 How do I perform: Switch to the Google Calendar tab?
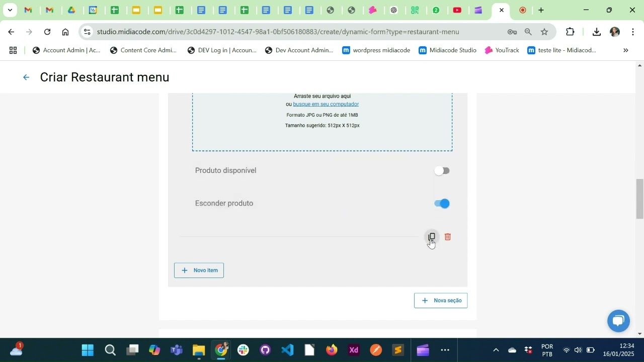(x=93, y=10)
